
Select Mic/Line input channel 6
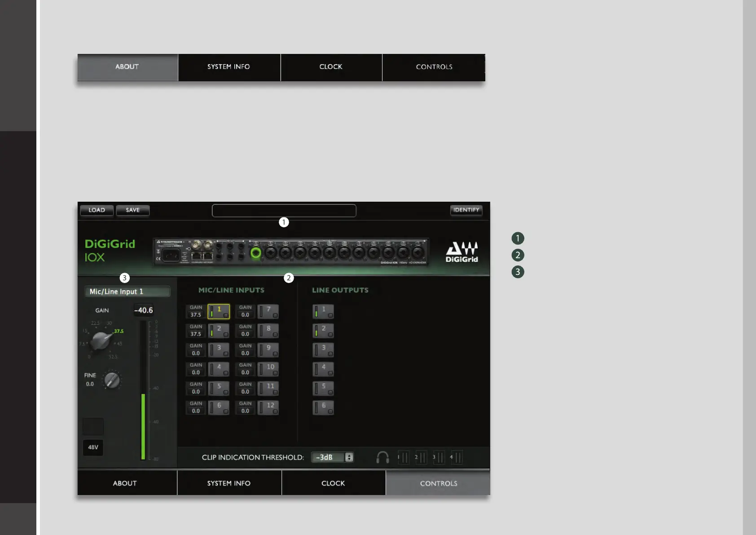pyautogui.click(x=219, y=408)
